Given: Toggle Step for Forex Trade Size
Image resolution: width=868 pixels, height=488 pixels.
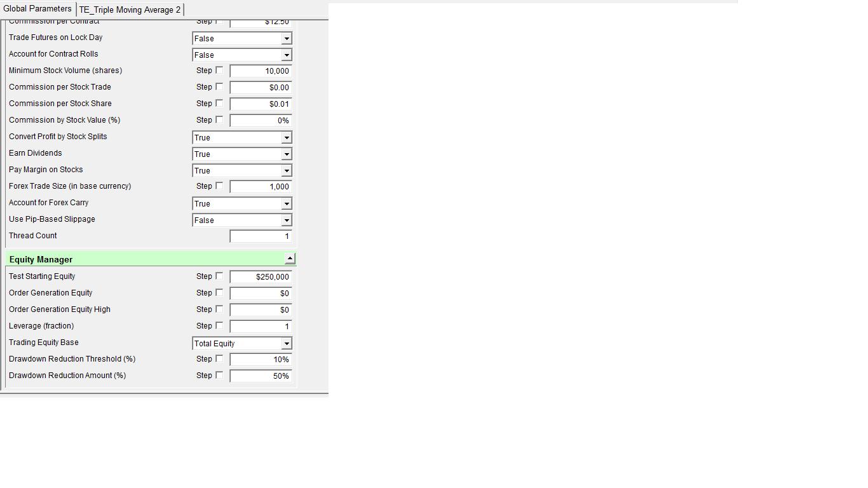Looking at the screenshot, I should 219,186.
